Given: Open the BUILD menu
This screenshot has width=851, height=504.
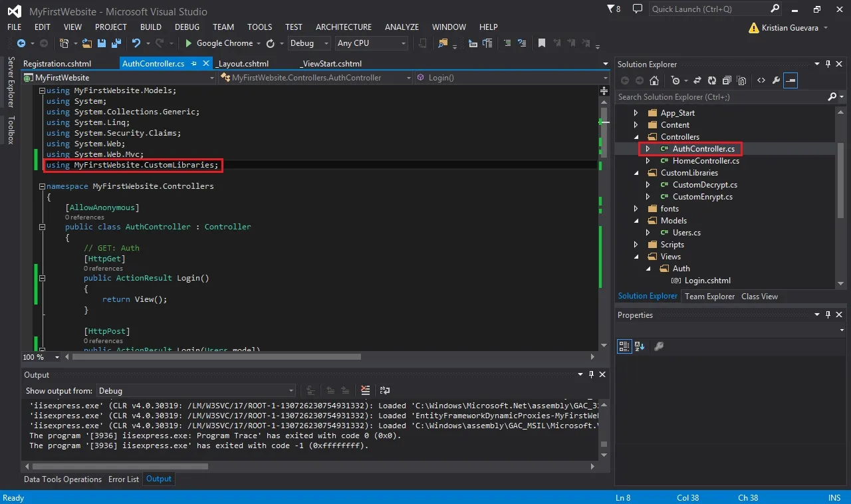Looking at the screenshot, I should [x=151, y=27].
